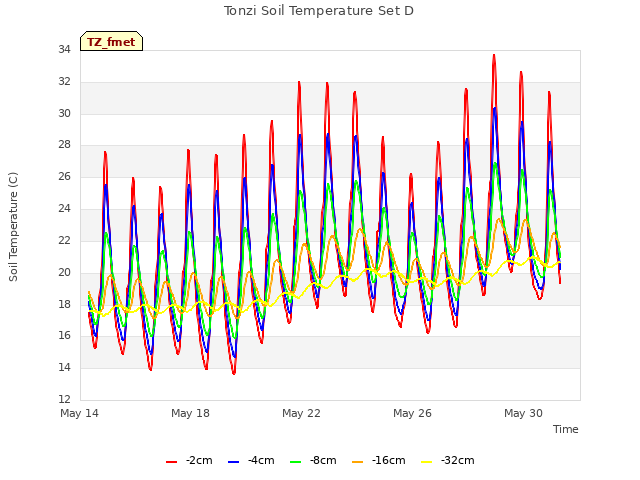640x480 pixels.
Task: Select the -16cm legend label
Action: (x=389, y=460)
